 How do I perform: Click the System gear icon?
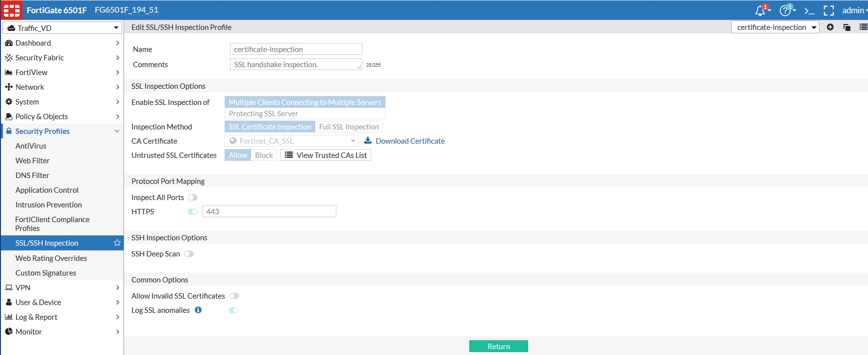coord(9,102)
